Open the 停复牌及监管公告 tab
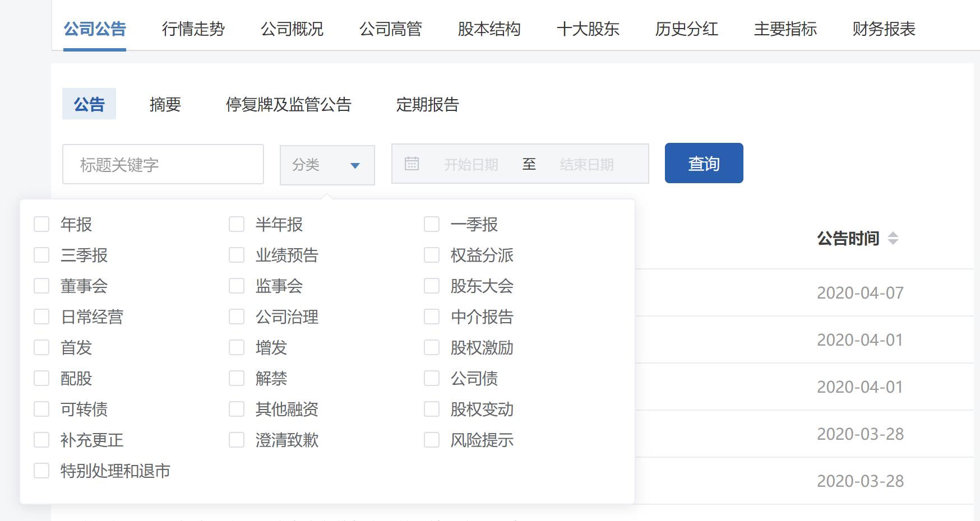 coord(289,105)
